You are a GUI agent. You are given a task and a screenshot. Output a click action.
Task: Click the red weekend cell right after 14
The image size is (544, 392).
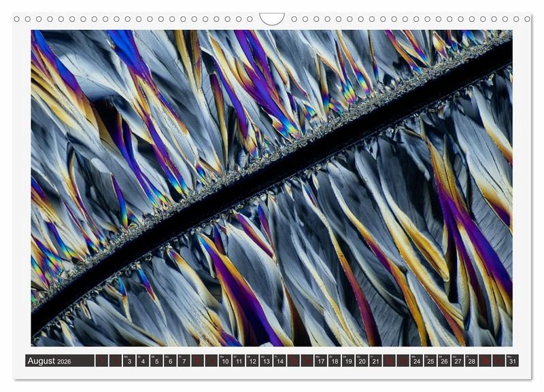point(293,361)
